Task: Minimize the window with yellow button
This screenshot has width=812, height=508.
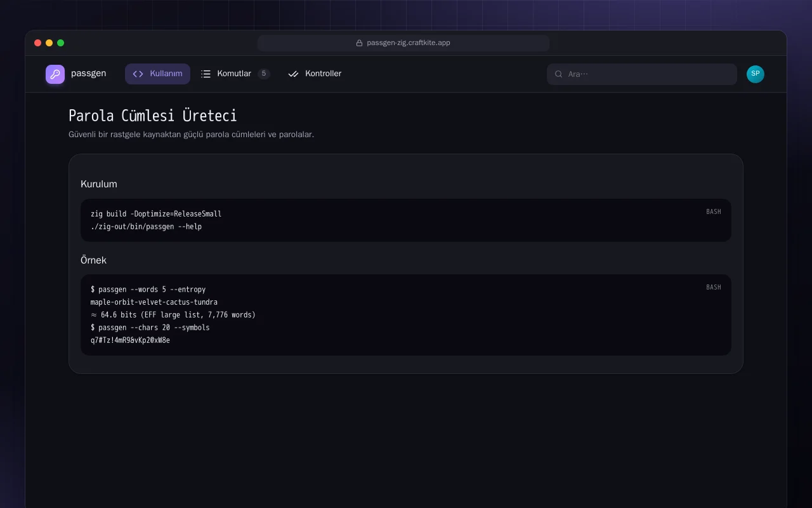Action: [x=49, y=43]
